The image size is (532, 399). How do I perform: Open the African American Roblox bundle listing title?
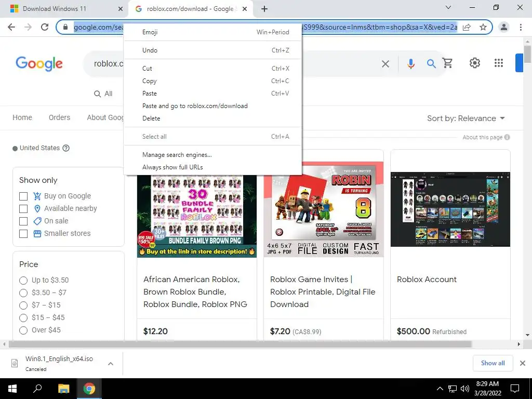tap(195, 292)
